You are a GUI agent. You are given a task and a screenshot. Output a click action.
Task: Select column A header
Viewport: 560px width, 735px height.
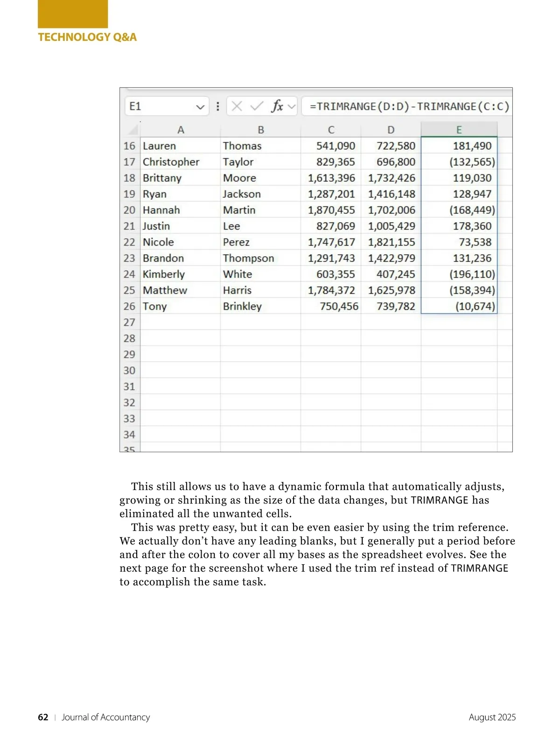tap(181, 130)
